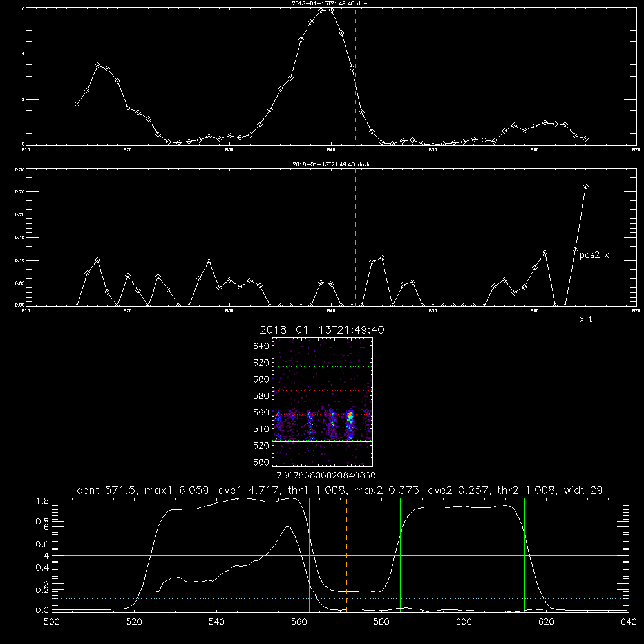This screenshot has width=644, height=644.
Task: Click the spectrogram y-axis label 580
Action: coord(261,396)
